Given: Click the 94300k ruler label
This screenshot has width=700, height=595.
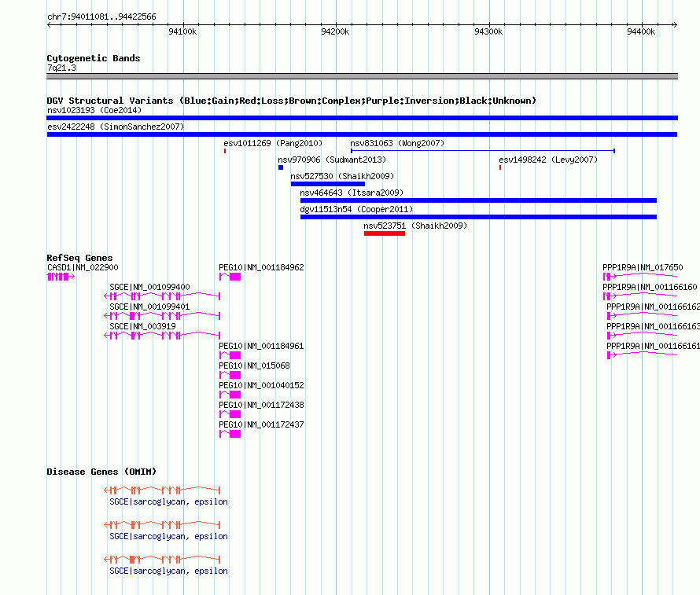Looking at the screenshot, I should click(488, 31).
